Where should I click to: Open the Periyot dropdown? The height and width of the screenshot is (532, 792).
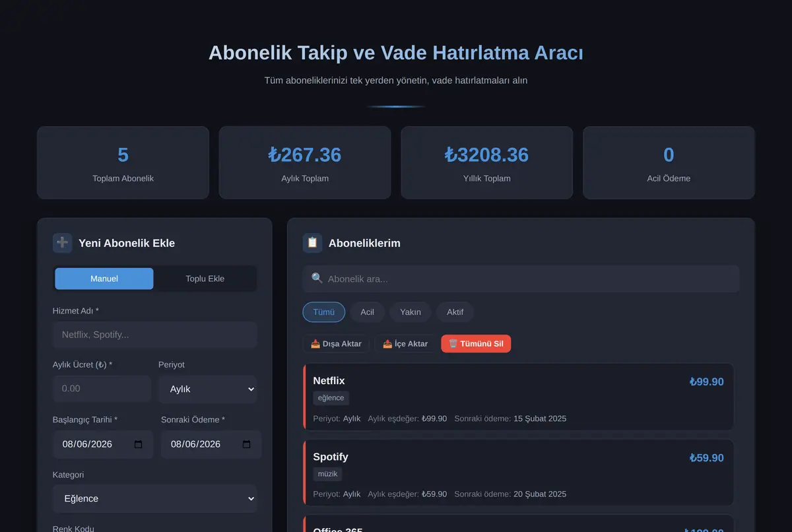pos(208,389)
